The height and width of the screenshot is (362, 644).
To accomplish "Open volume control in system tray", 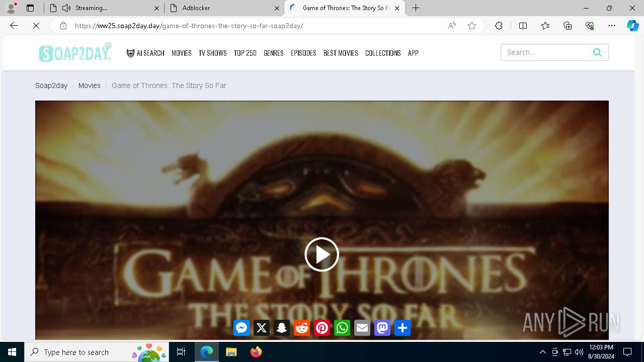I will (579, 352).
